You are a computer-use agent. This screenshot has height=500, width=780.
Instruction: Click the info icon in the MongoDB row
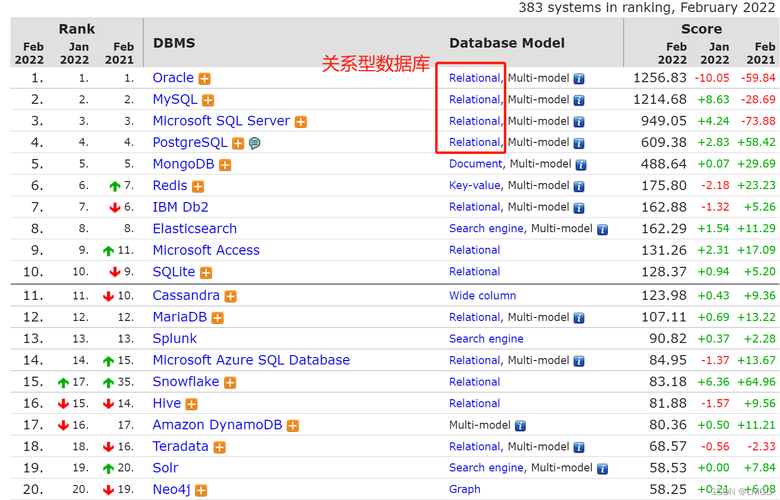[581, 165]
